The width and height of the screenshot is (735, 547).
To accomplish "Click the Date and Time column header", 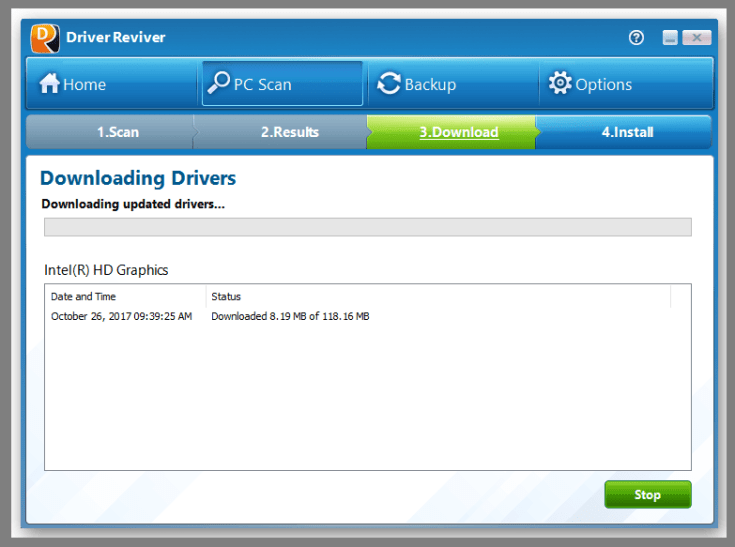I will point(125,296).
